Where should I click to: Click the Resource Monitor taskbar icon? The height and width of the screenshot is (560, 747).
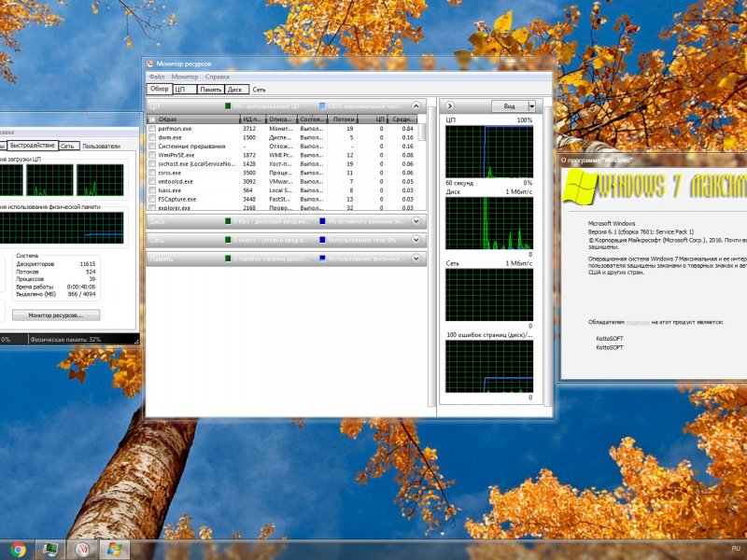click(82, 550)
